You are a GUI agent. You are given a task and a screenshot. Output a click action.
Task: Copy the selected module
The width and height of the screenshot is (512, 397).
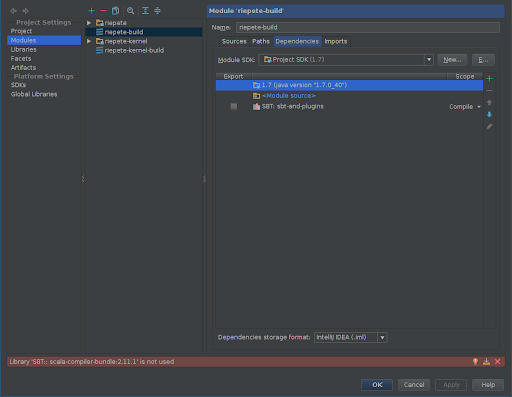(x=115, y=11)
